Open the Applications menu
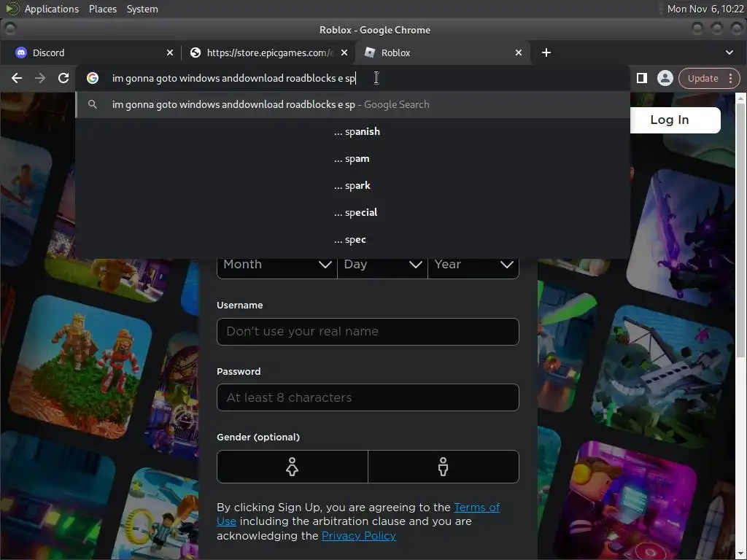Image resolution: width=747 pixels, height=560 pixels. click(52, 9)
